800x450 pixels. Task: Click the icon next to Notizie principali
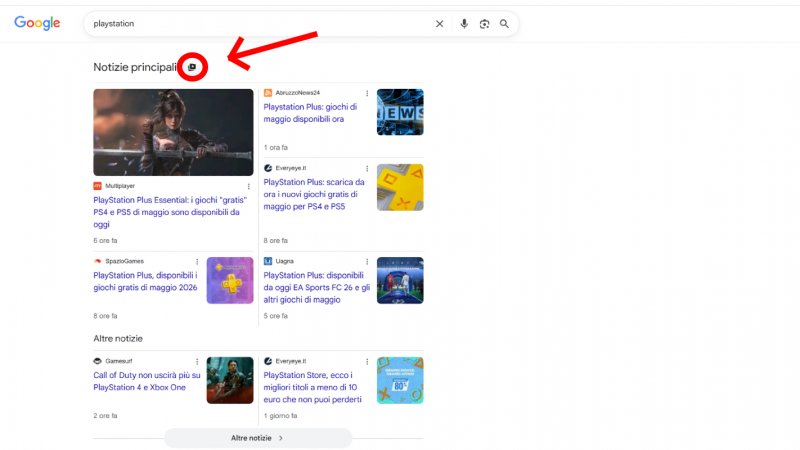point(192,67)
